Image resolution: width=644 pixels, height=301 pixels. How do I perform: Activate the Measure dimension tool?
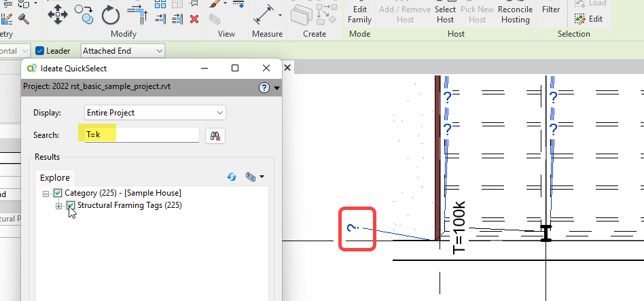[x=264, y=15]
